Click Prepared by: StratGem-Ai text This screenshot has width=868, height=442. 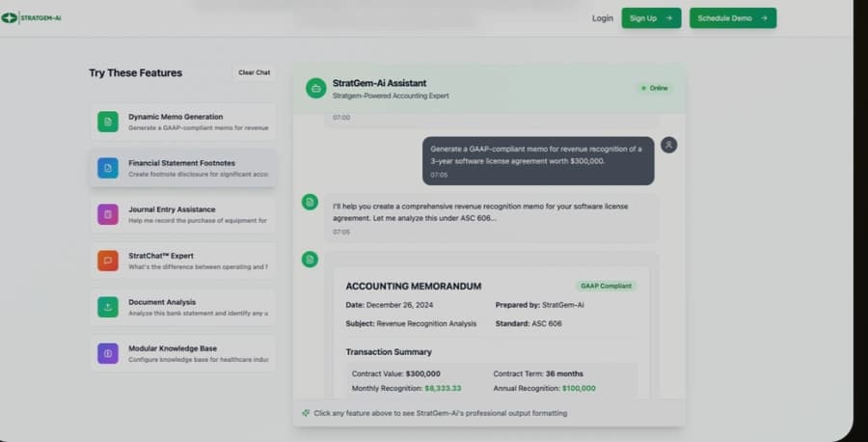pos(539,305)
